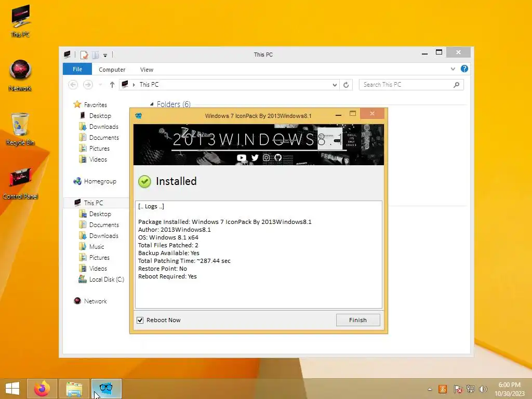Screen dimensions: 532x399
Task: Click the Finish button
Action: [x=358, y=320]
